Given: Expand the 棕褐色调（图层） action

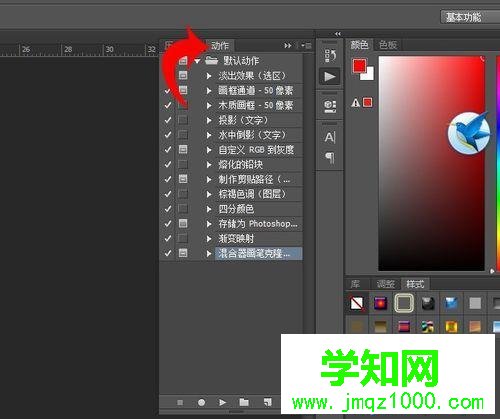Looking at the screenshot, I should click(209, 194).
